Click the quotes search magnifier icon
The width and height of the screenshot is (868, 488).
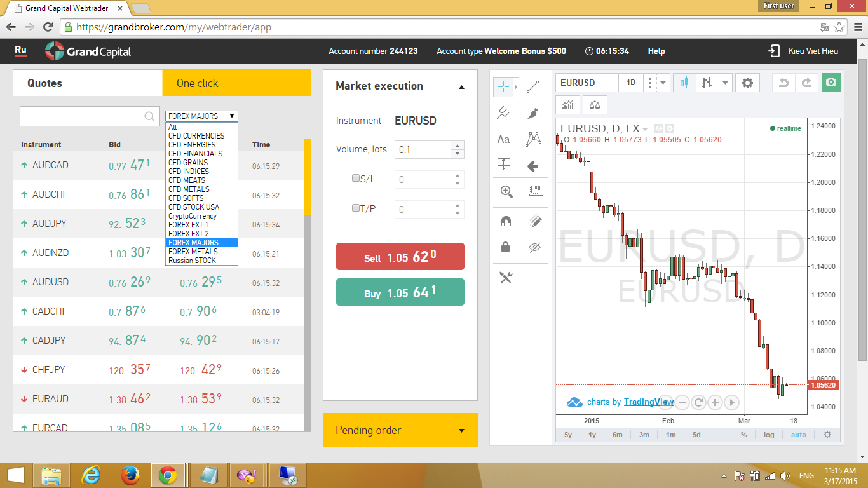(149, 116)
